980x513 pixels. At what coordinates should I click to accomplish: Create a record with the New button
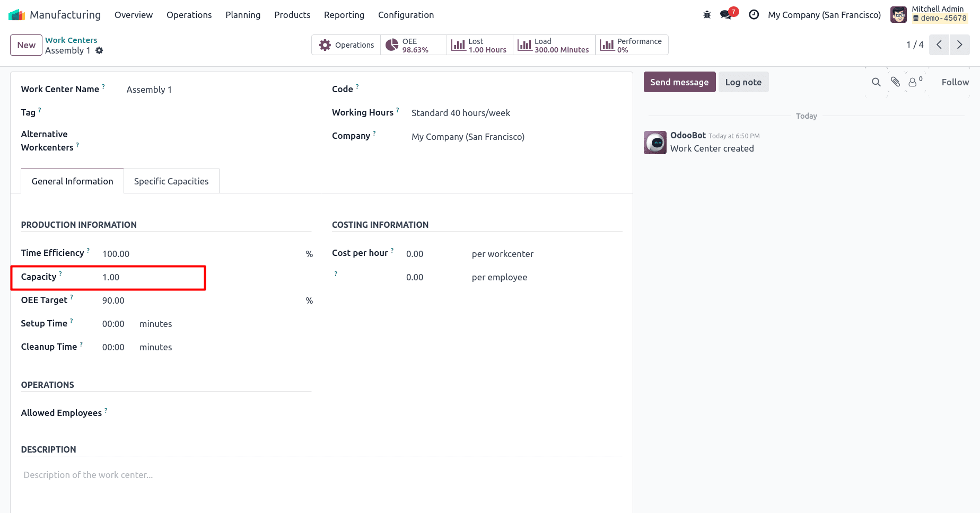pyautogui.click(x=25, y=45)
